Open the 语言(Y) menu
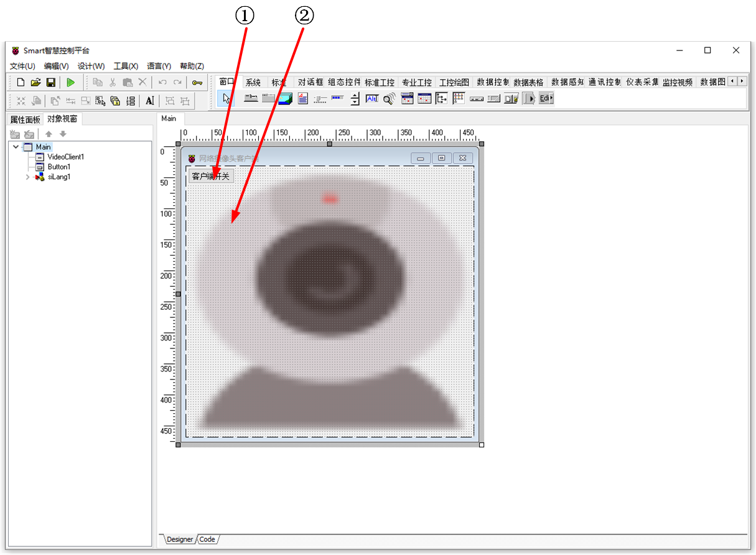756x555 pixels. [x=159, y=66]
